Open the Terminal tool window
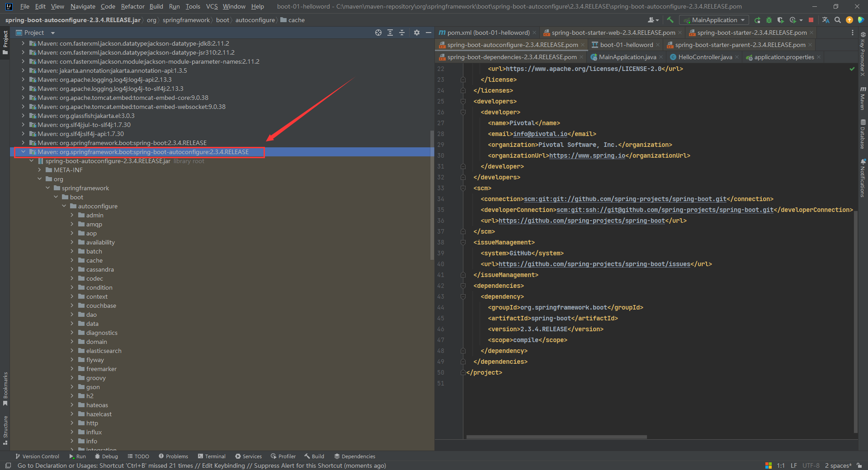This screenshot has height=470, width=868. [x=212, y=456]
